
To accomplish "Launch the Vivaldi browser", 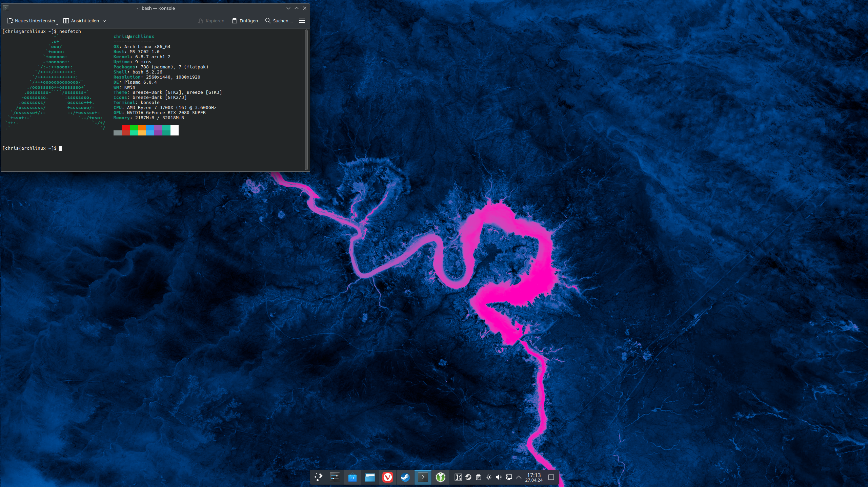I will click(x=387, y=477).
